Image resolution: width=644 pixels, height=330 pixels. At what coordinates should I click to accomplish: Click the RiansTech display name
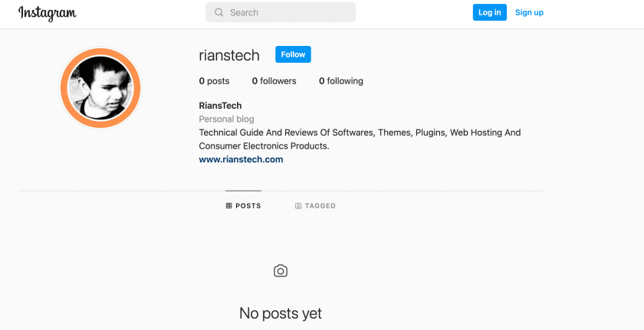220,106
